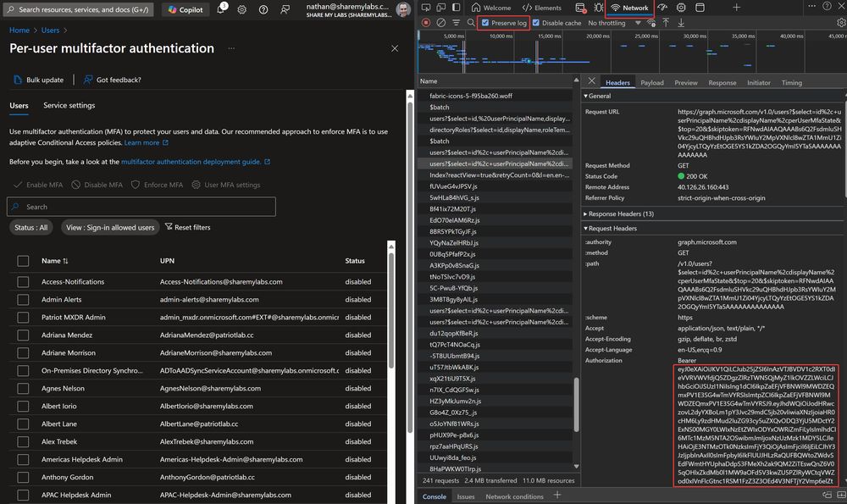Clear the network log

pos(441,23)
